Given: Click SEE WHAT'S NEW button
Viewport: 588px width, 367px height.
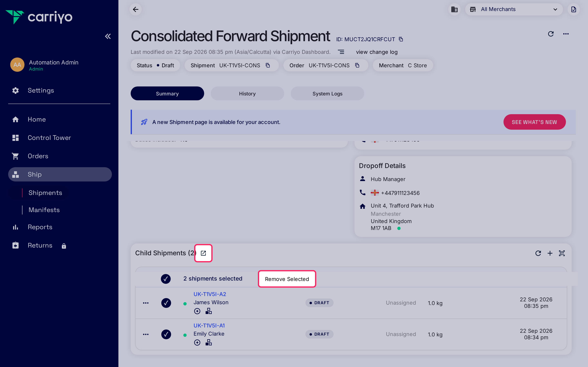Looking at the screenshot, I should (x=534, y=122).
